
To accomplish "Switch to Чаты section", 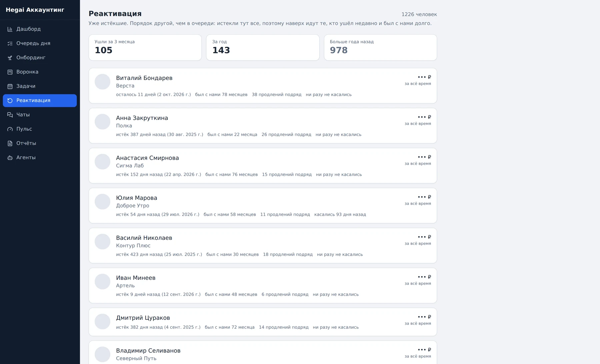I will point(40,115).
